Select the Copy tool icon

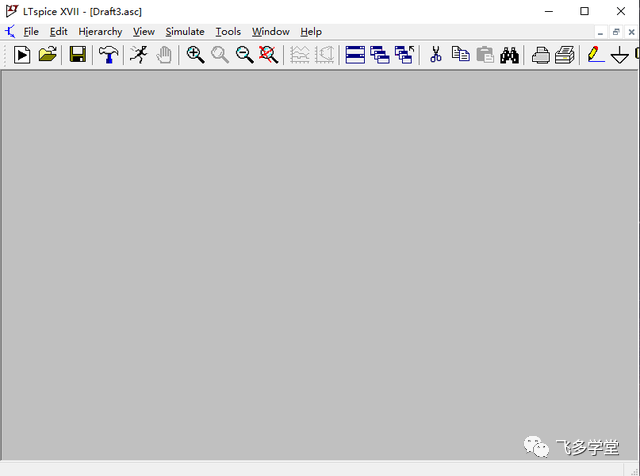pos(460,54)
